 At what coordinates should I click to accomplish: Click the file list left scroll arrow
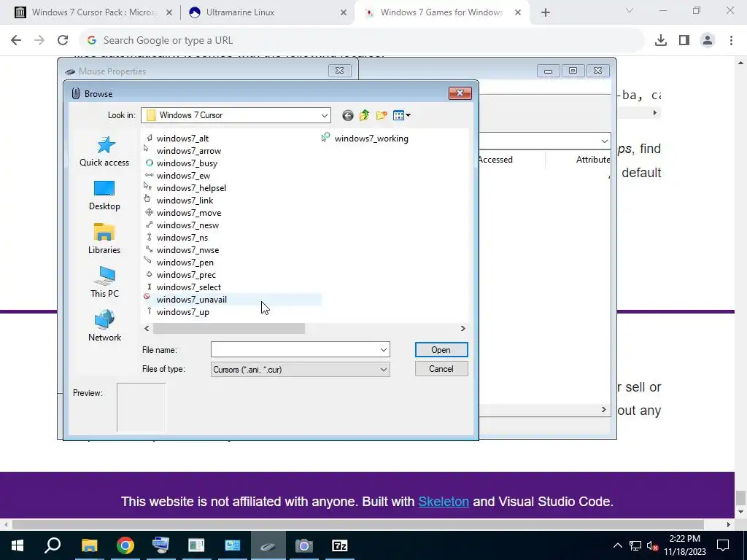tap(147, 329)
